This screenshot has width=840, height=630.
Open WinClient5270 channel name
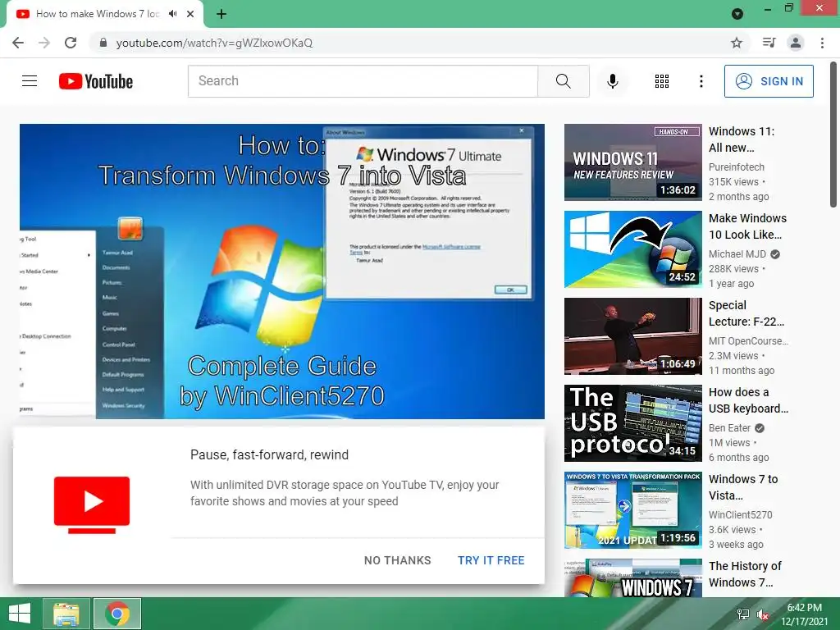[741, 515]
